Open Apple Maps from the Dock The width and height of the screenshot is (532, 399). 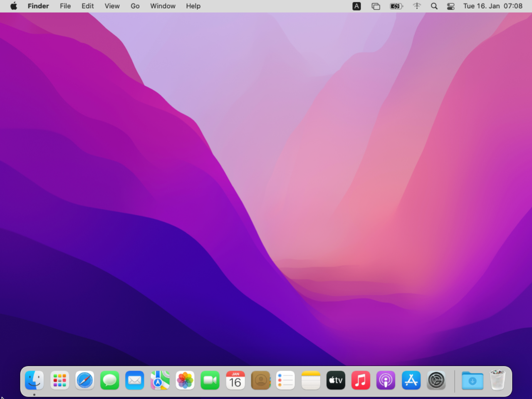pyautogui.click(x=160, y=380)
